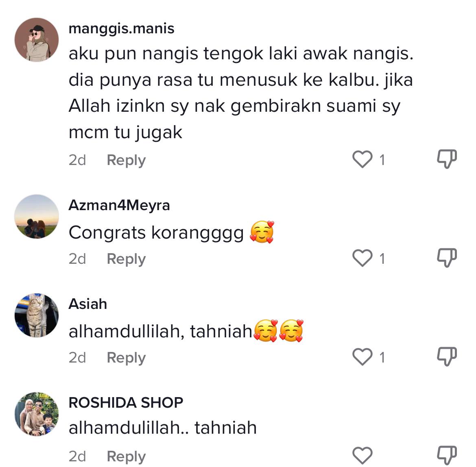
Task: Open the ROSHIDA SHOP username link
Action: [126, 403]
